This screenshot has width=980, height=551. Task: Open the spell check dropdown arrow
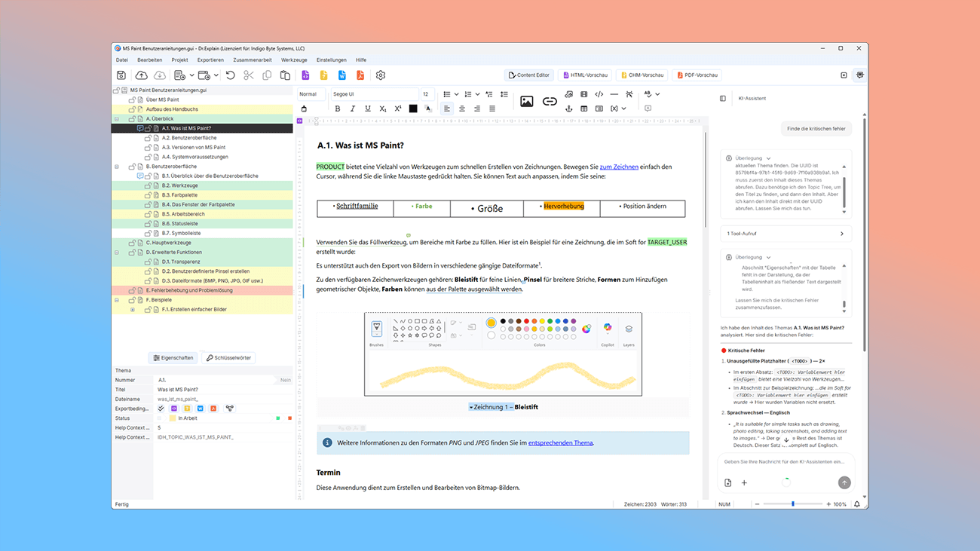click(657, 94)
